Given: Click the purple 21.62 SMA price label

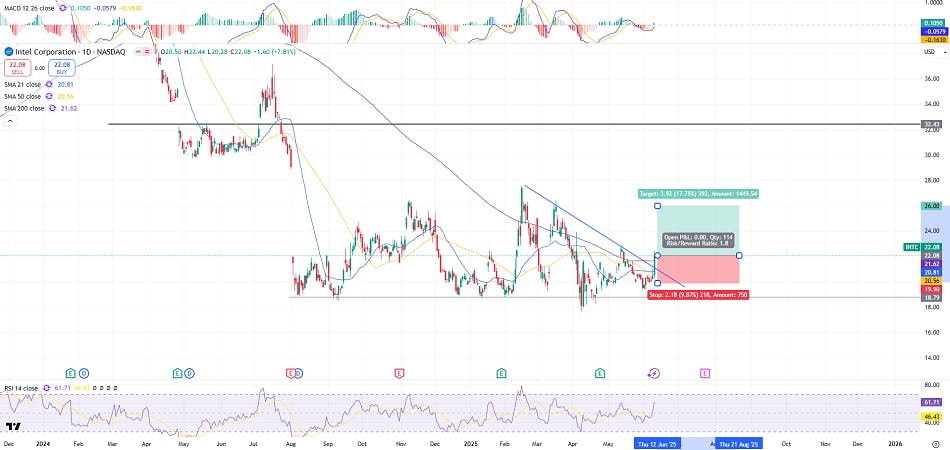Looking at the screenshot, I should [930, 264].
